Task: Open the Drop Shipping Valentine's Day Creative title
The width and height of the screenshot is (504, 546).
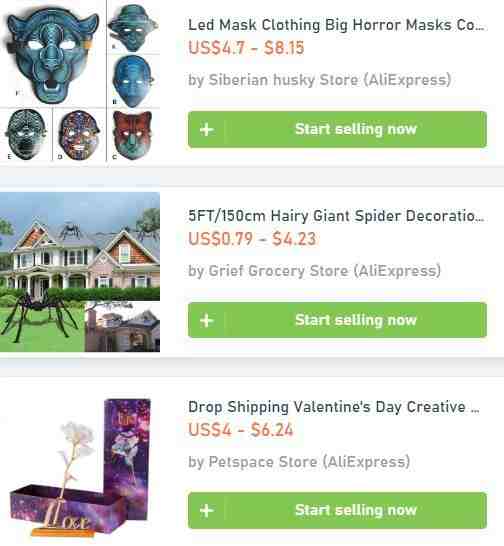Action: (334, 407)
